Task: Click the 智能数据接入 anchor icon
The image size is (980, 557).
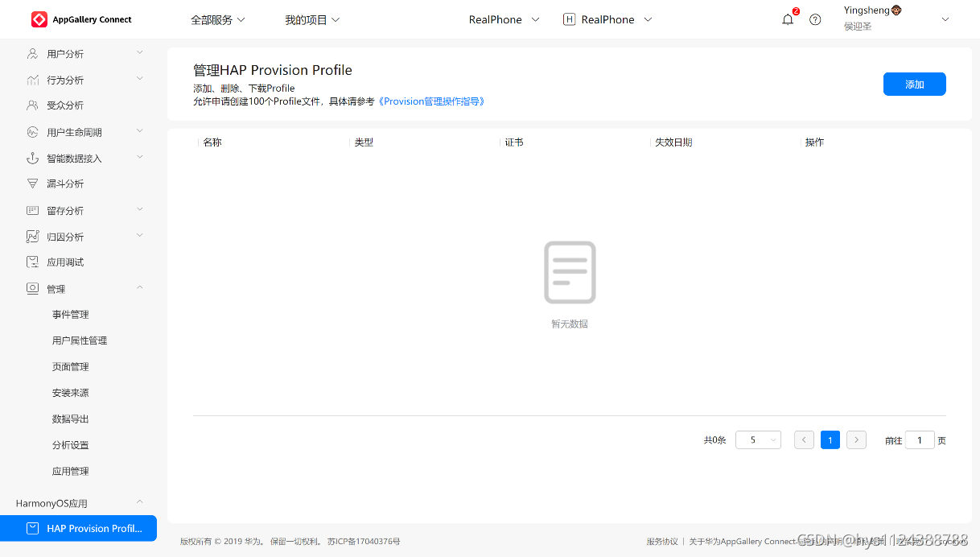Action: pos(32,159)
